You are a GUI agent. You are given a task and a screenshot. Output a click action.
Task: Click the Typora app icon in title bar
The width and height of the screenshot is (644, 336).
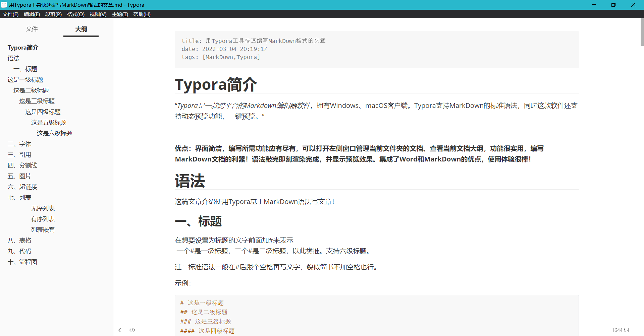[4, 5]
